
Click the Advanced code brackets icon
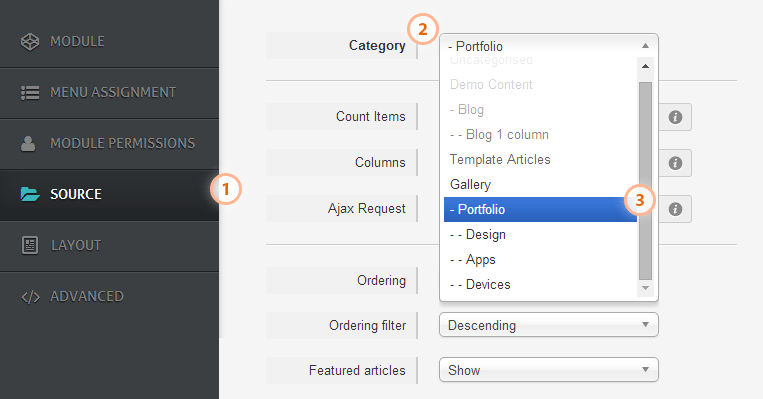tap(30, 297)
